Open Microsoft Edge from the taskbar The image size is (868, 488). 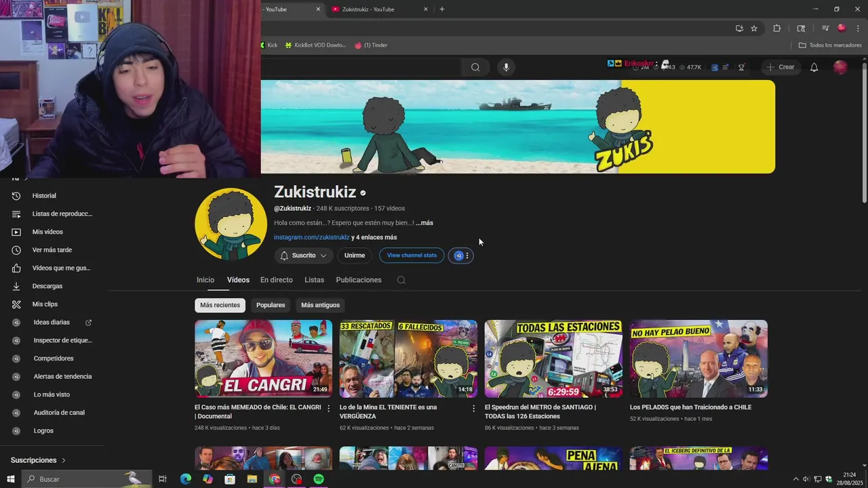tap(185, 479)
